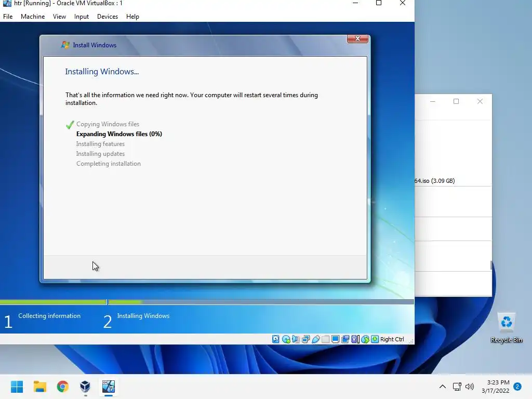This screenshot has width=532, height=399.
Task: Click the Installing features step text
Action: coord(100,144)
